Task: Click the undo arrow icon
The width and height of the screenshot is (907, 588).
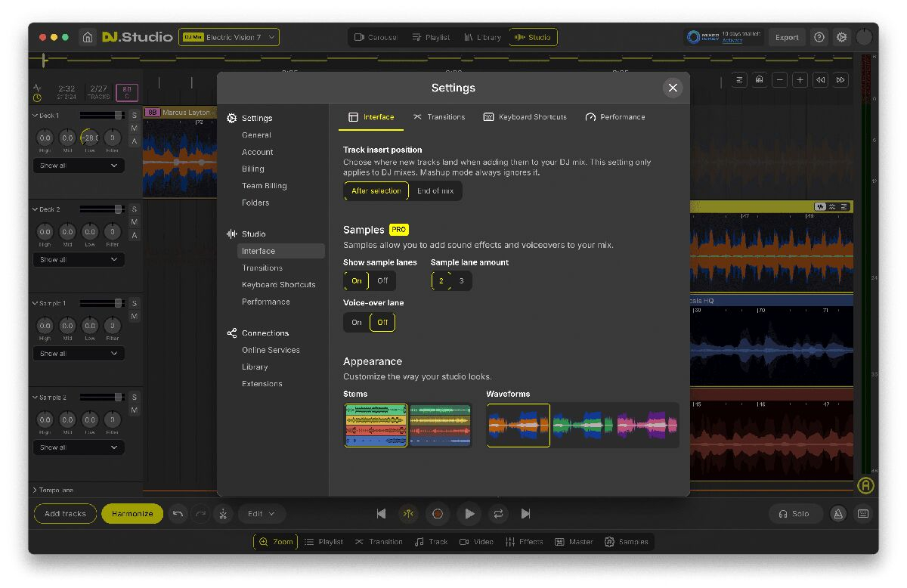Action: [x=178, y=514]
